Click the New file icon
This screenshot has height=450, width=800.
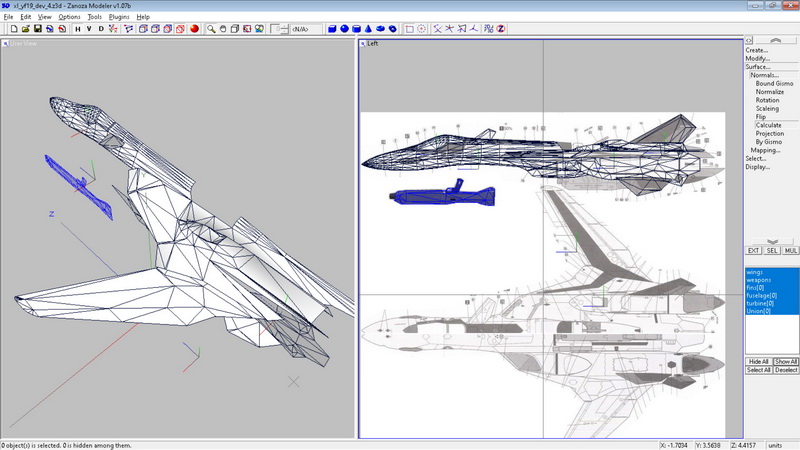[13, 29]
